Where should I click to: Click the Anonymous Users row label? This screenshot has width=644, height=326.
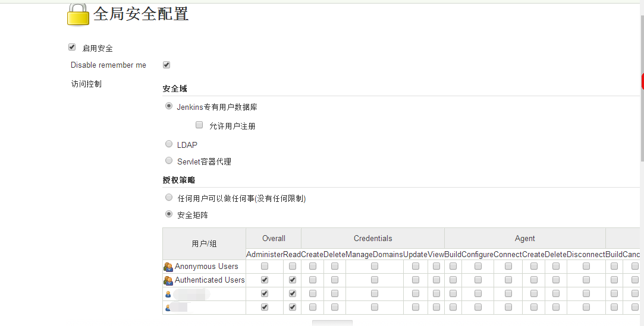(206, 267)
